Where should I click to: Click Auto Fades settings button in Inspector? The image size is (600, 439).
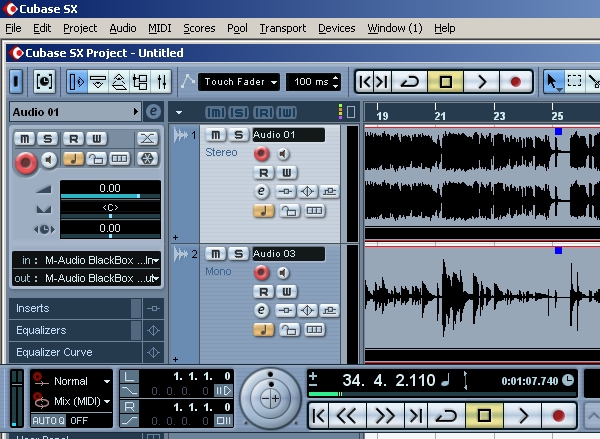point(147,139)
